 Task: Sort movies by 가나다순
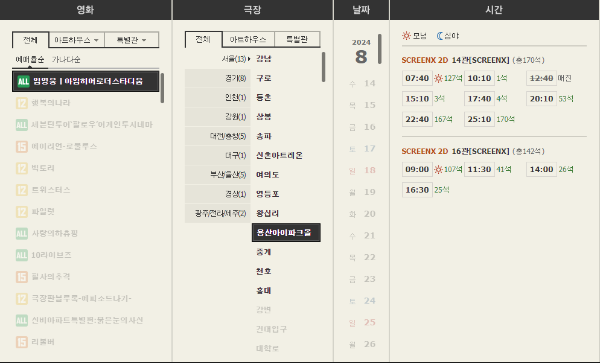click(66, 60)
